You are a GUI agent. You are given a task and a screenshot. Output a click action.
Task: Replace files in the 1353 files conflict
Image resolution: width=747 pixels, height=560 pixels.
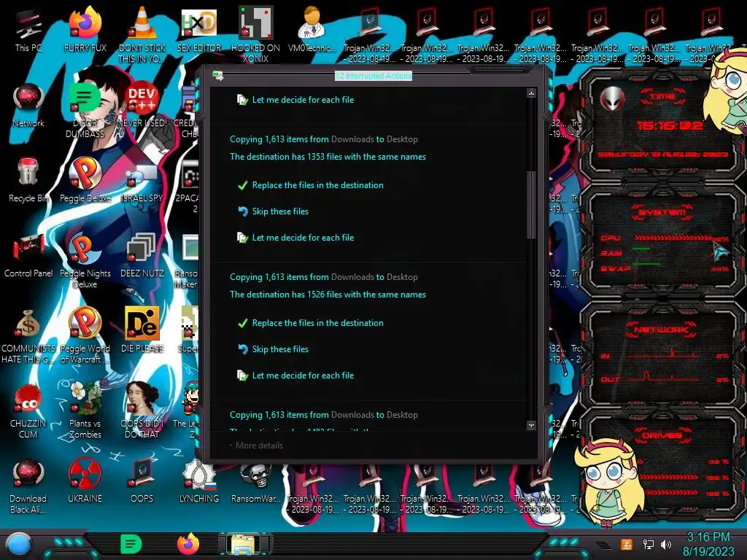310,185
